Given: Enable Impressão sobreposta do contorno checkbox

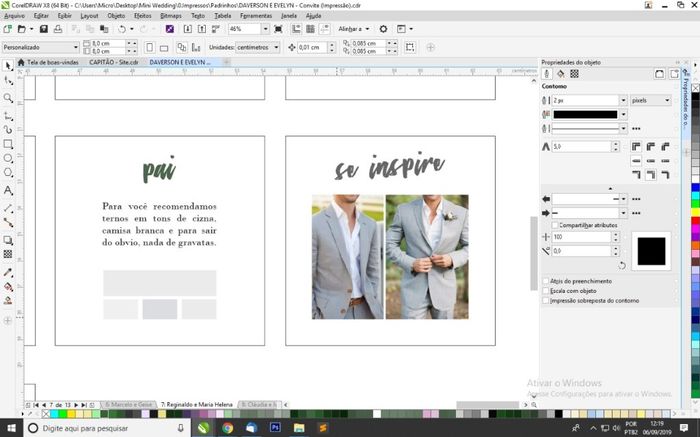Looking at the screenshot, I should tap(546, 301).
